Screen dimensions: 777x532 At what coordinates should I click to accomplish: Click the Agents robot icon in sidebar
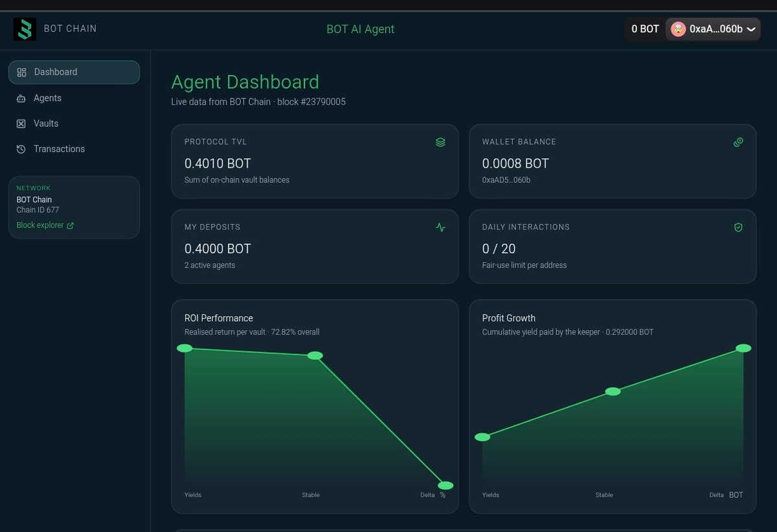click(x=21, y=98)
